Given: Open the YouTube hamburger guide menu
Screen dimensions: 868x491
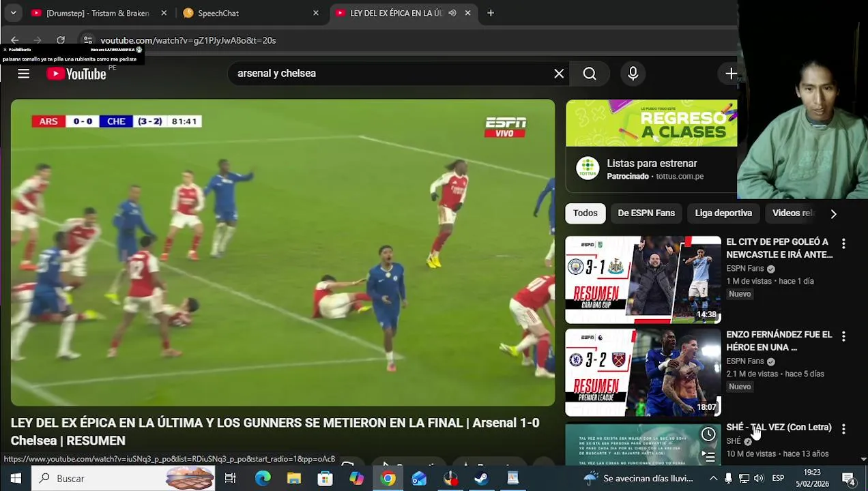Looking at the screenshot, I should [x=23, y=74].
